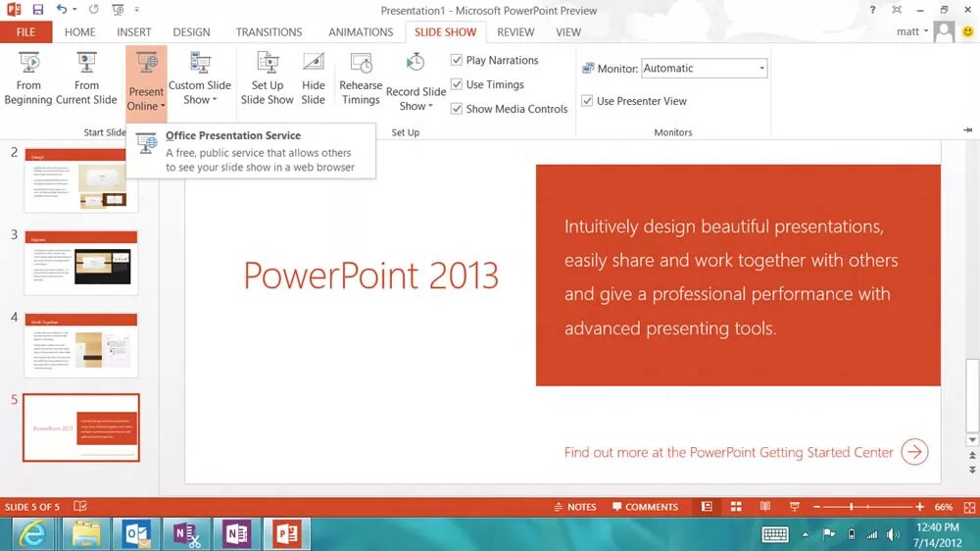
Task: Open matt account dropdown
Action: pyautogui.click(x=912, y=31)
